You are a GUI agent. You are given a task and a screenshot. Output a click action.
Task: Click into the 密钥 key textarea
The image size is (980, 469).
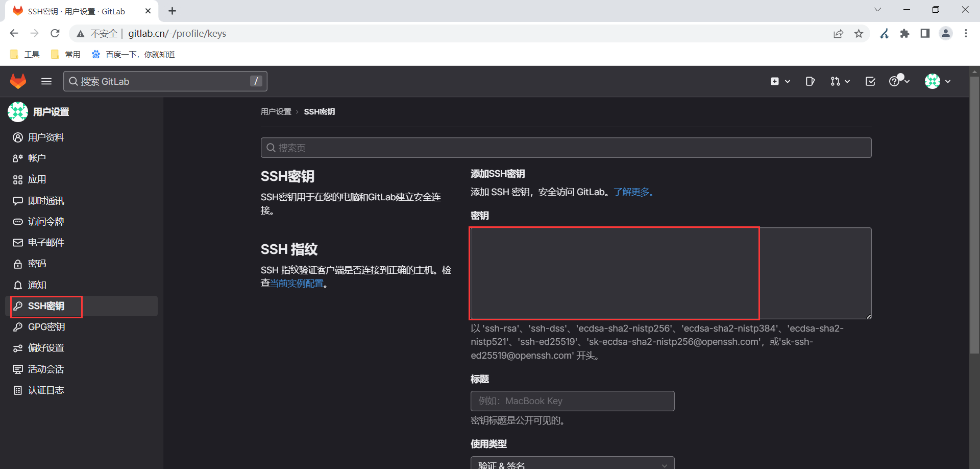pyautogui.click(x=670, y=273)
